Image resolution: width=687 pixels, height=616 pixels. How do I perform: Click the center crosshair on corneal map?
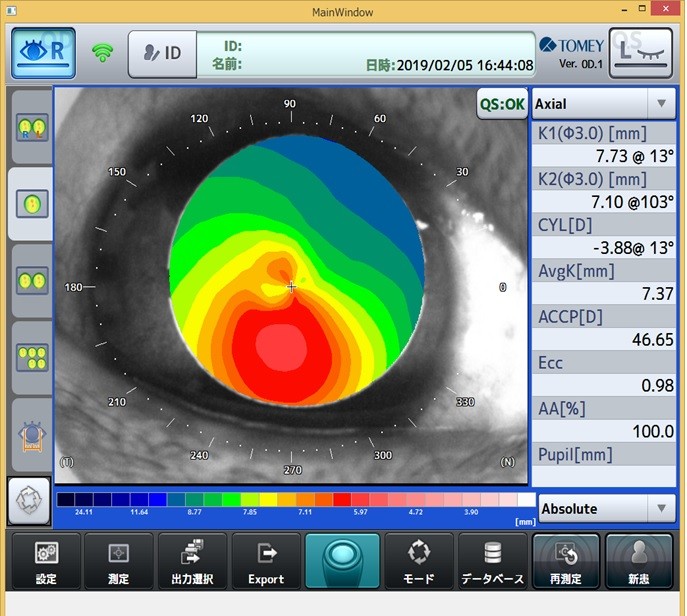(x=292, y=287)
